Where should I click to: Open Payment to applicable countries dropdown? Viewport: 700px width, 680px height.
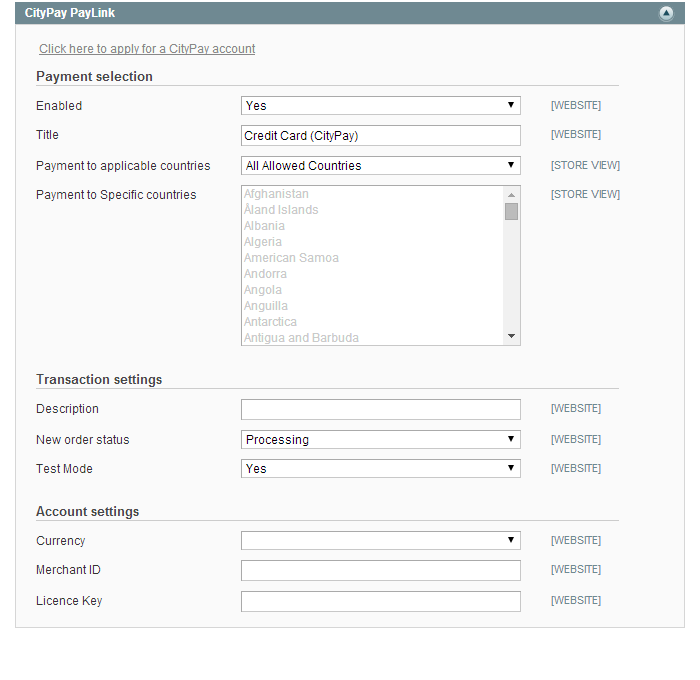click(x=381, y=166)
